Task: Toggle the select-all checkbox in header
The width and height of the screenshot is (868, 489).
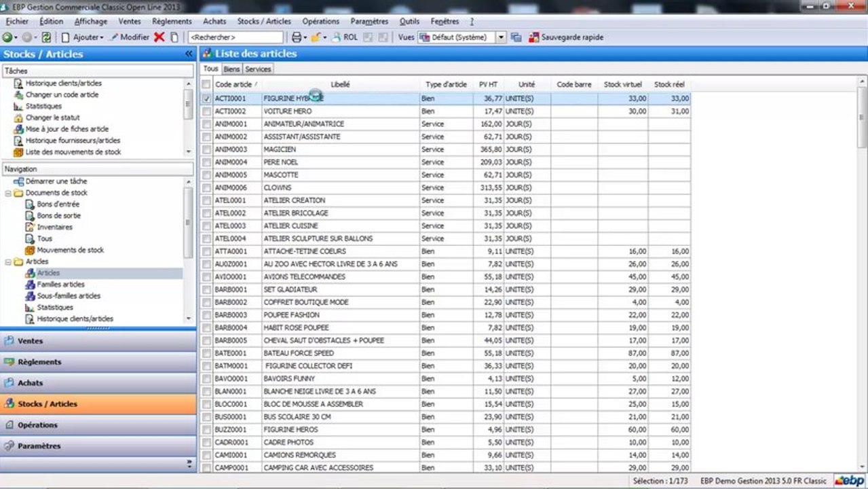Action: (206, 84)
